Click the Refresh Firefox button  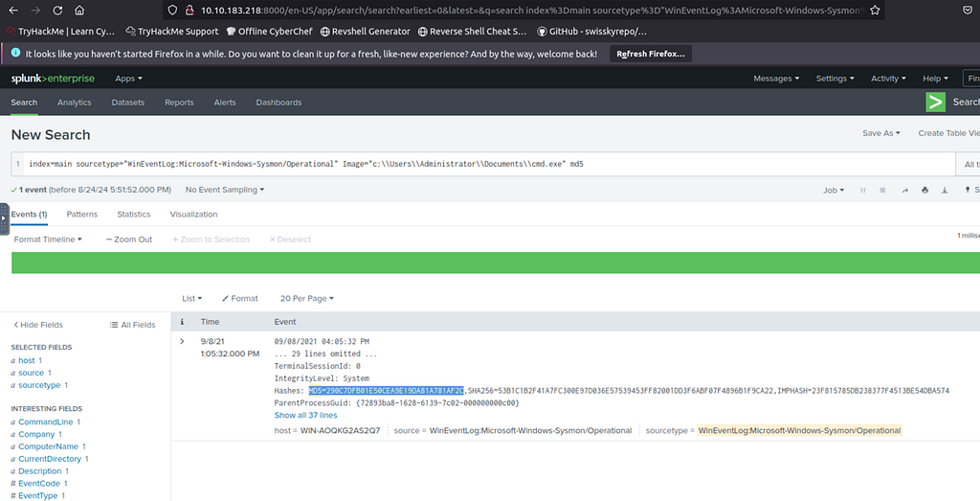coord(651,54)
